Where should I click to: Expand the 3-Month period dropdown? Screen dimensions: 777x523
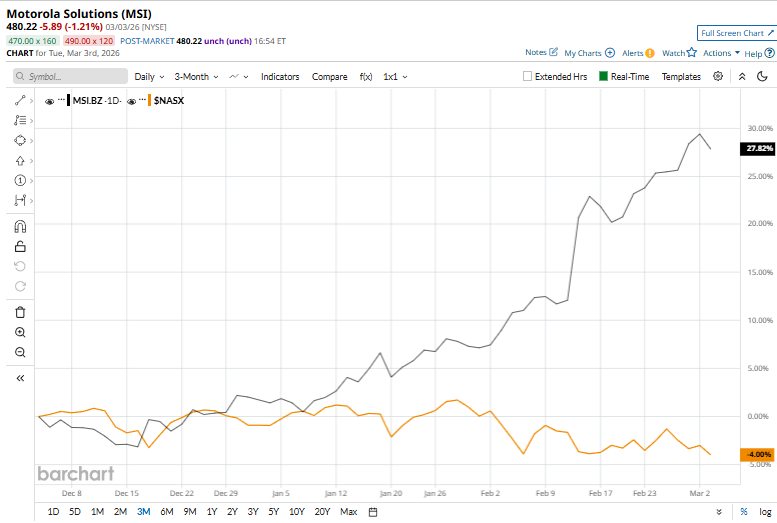[x=196, y=76]
